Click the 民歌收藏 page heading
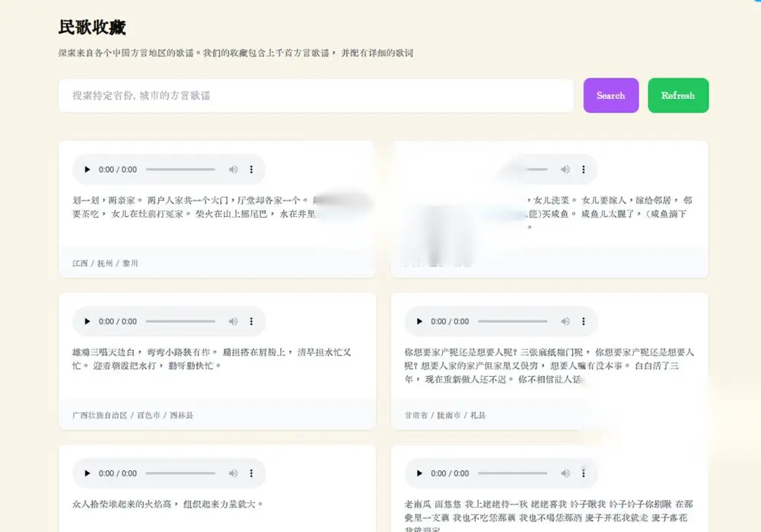 (92, 27)
